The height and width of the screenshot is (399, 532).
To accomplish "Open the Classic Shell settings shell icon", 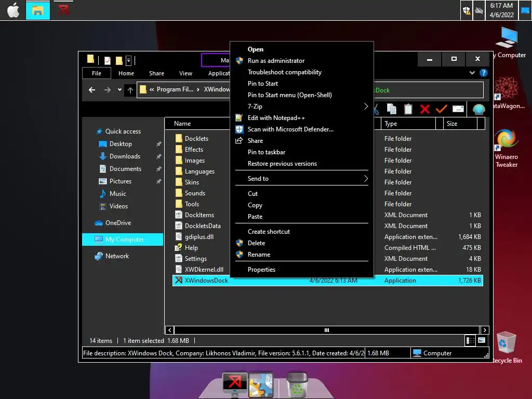I will tap(478, 109).
